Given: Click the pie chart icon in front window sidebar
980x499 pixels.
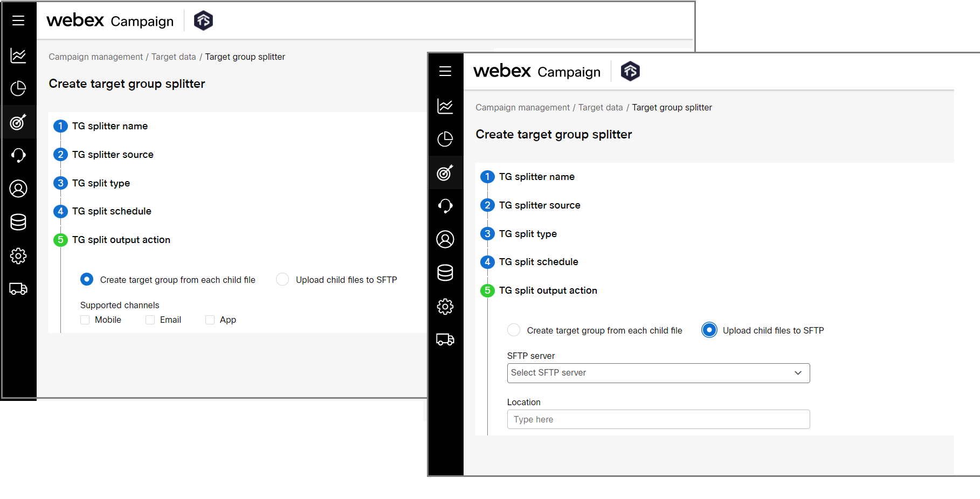Looking at the screenshot, I should (445, 139).
